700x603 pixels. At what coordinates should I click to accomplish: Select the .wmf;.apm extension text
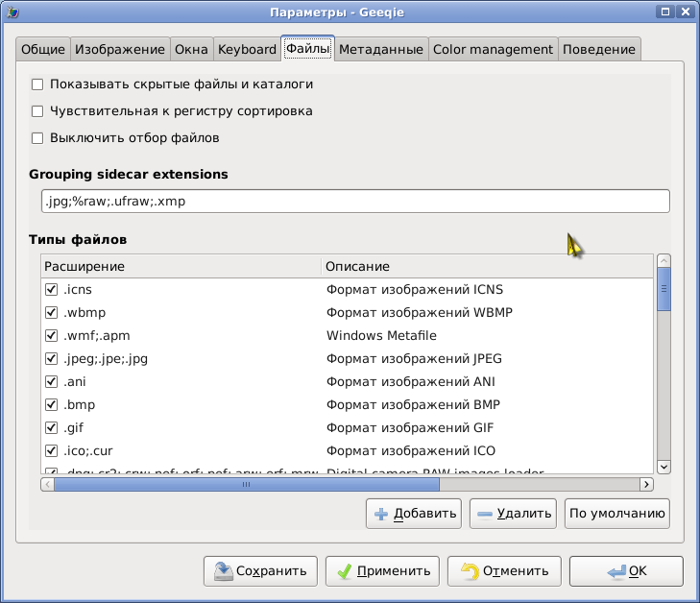pos(96,336)
